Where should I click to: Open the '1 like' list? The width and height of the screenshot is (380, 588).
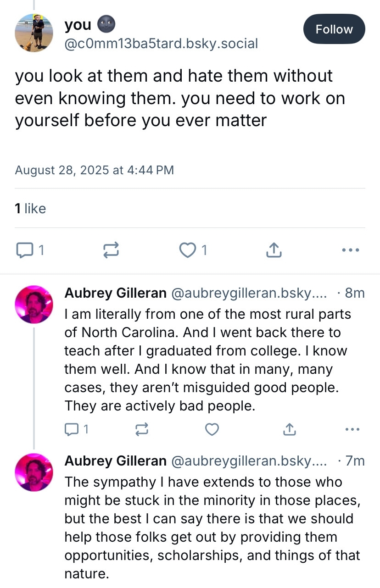coord(30,209)
